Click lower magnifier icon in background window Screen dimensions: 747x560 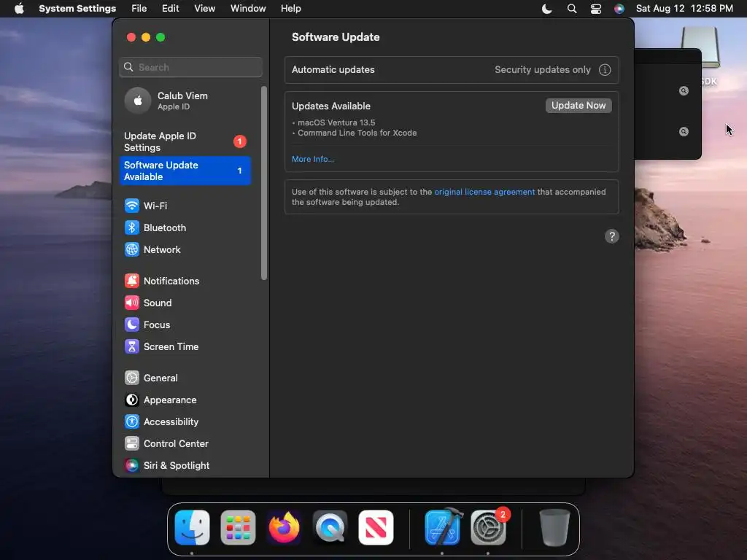click(684, 132)
